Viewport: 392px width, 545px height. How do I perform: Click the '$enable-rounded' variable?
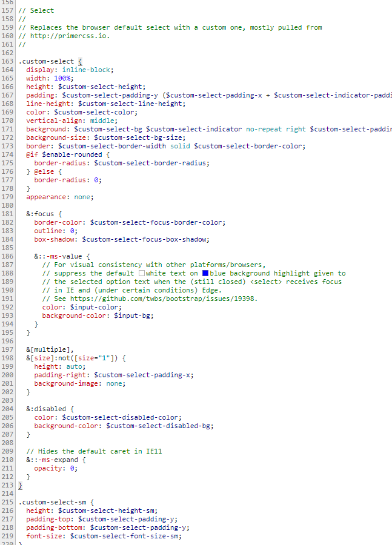(x=72, y=154)
